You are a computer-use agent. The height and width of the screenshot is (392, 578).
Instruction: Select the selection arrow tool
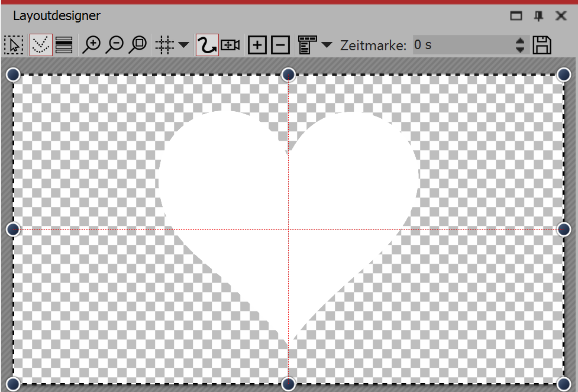pyautogui.click(x=14, y=44)
